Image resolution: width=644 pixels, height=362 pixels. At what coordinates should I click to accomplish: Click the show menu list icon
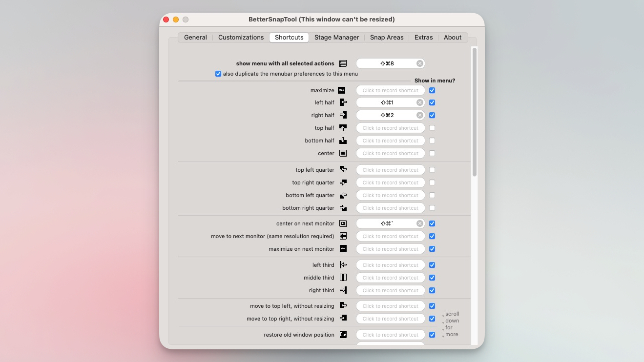[343, 63]
